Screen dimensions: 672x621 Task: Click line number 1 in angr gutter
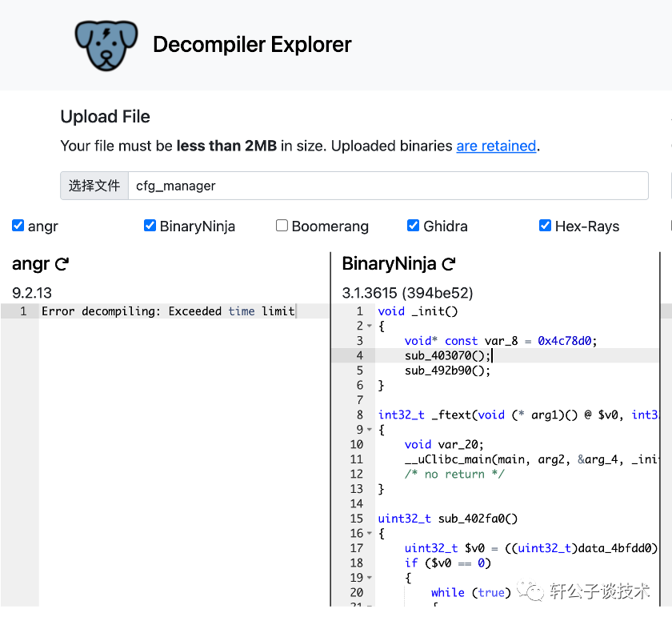tap(23, 311)
